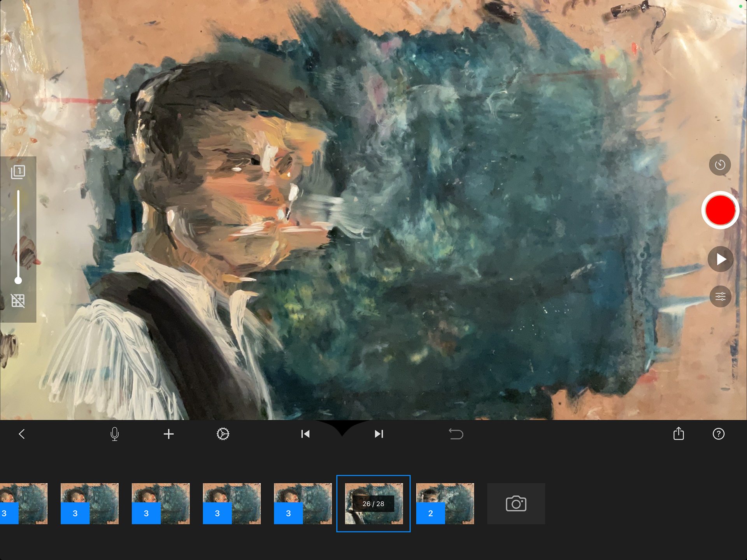Jump to the first frame
747x560 pixels.
(x=305, y=434)
